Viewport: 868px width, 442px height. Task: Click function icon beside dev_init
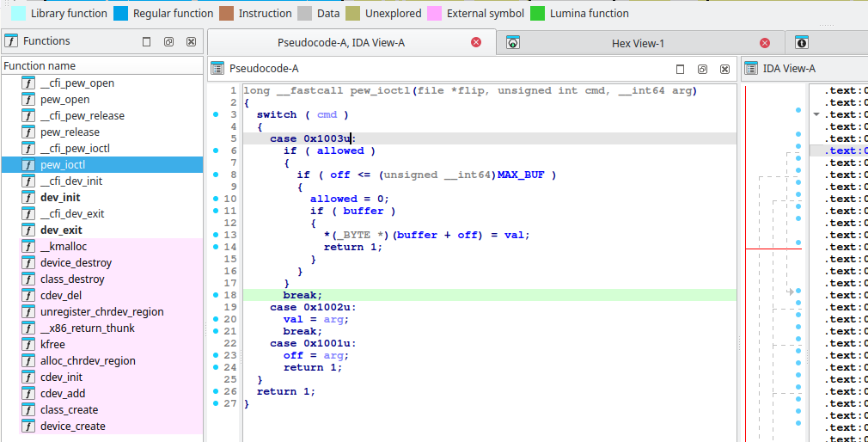click(x=28, y=197)
